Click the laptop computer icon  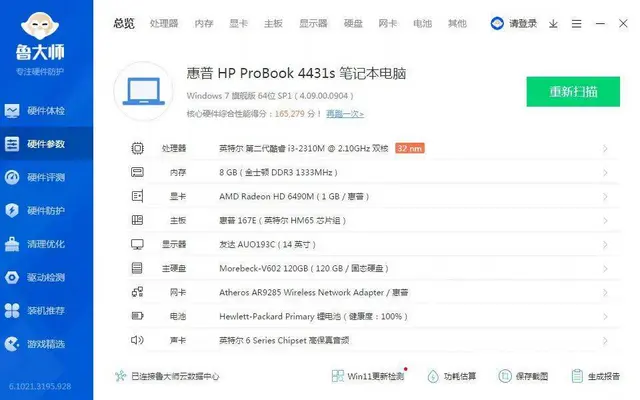pyautogui.click(x=143, y=91)
